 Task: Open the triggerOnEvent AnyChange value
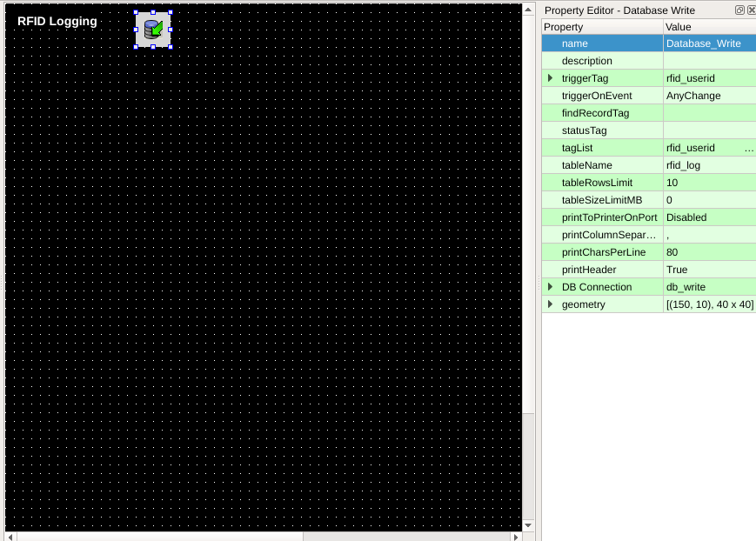pyautogui.click(x=709, y=96)
